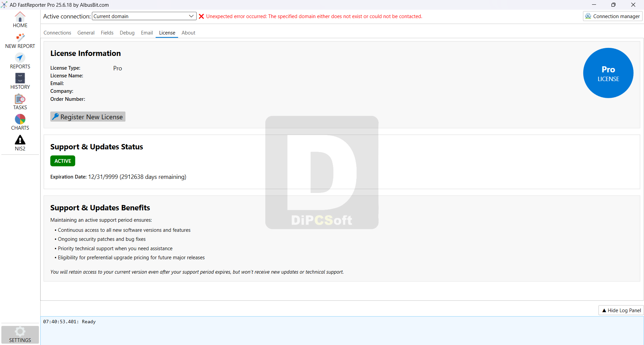
Task: Click 'Eligibility for preferential upgrade pricing' line
Action: [x=131, y=258]
